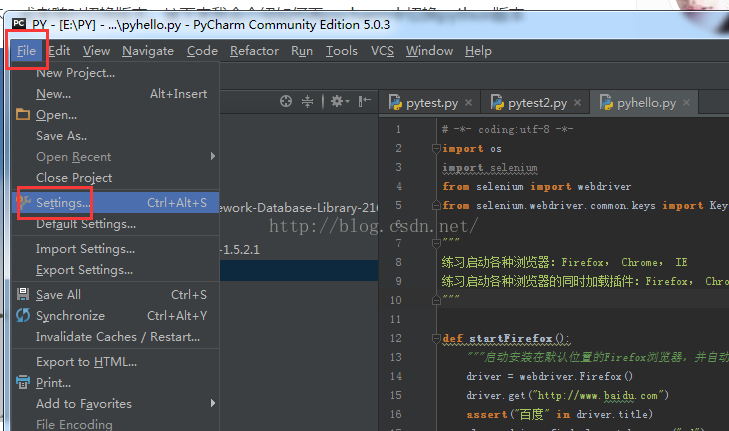Open the VCS menu
The height and width of the screenshot is (431, 729).
pyautogui.click(x=382, y=51)
